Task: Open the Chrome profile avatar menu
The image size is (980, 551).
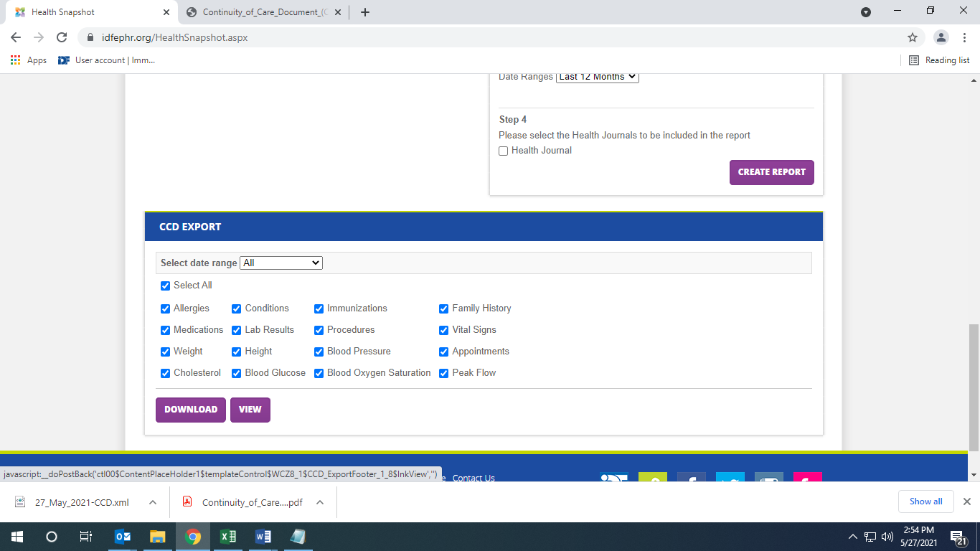Action: pos(941,37)
